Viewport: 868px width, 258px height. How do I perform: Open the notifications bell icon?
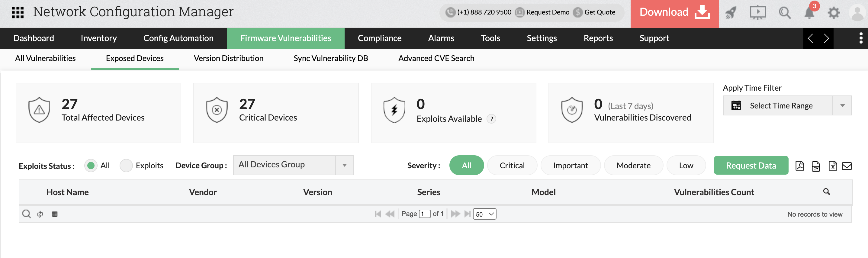click(809, 13)
